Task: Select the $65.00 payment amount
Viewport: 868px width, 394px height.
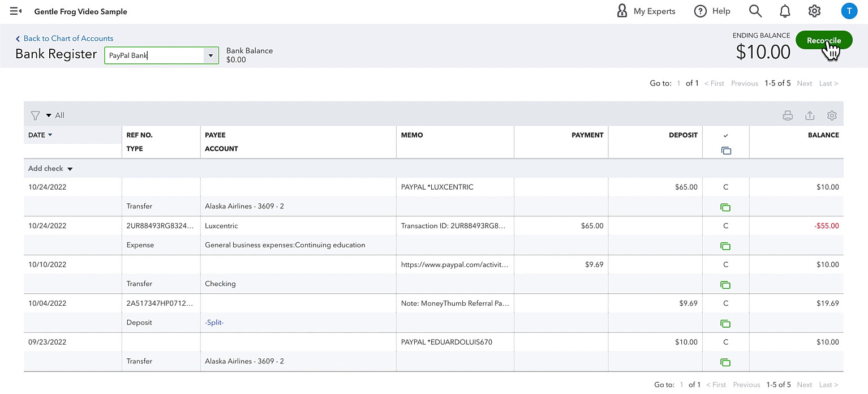Action: 592,226
